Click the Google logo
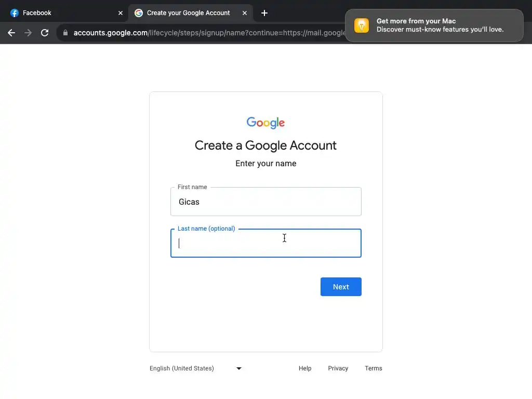Viewport: 532px width, 399px height. 265,123
